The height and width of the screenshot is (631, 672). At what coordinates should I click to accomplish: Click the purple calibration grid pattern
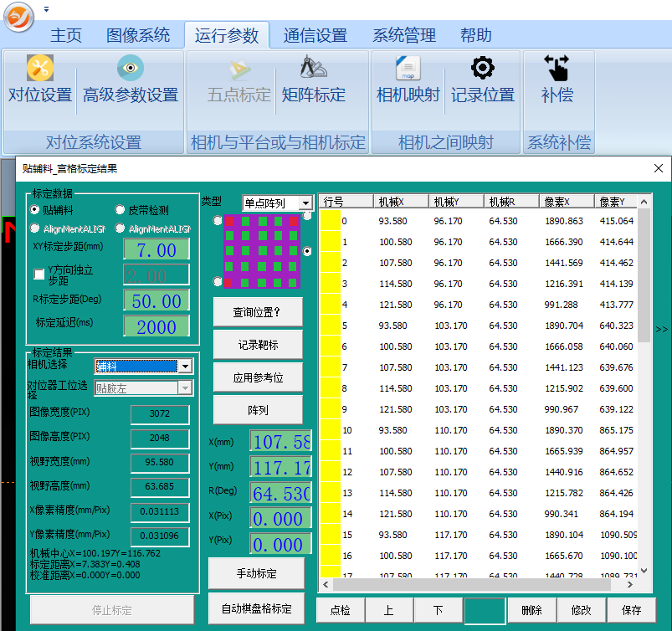coord(261,251)
